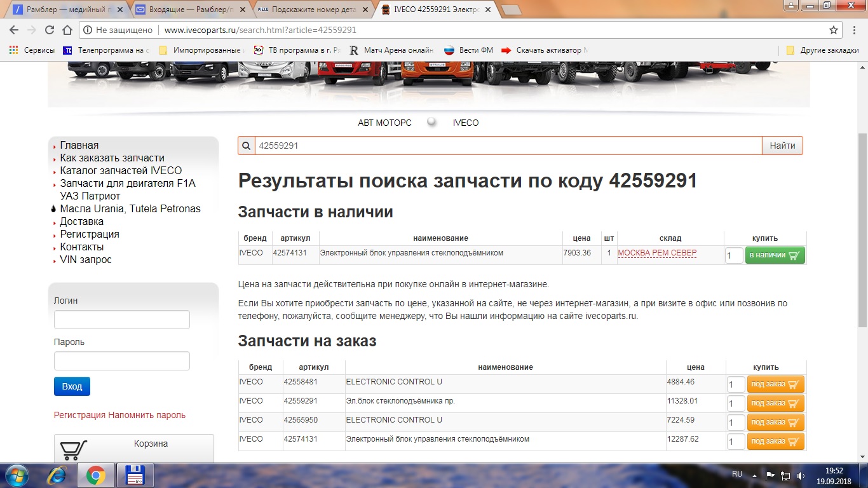This screenshot has height=488, width=868.
Task: Click the Найти search button
Action: tap(782, 146)
